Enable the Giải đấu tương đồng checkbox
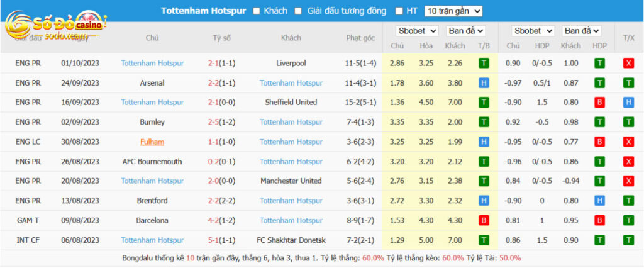 (299, 11)
